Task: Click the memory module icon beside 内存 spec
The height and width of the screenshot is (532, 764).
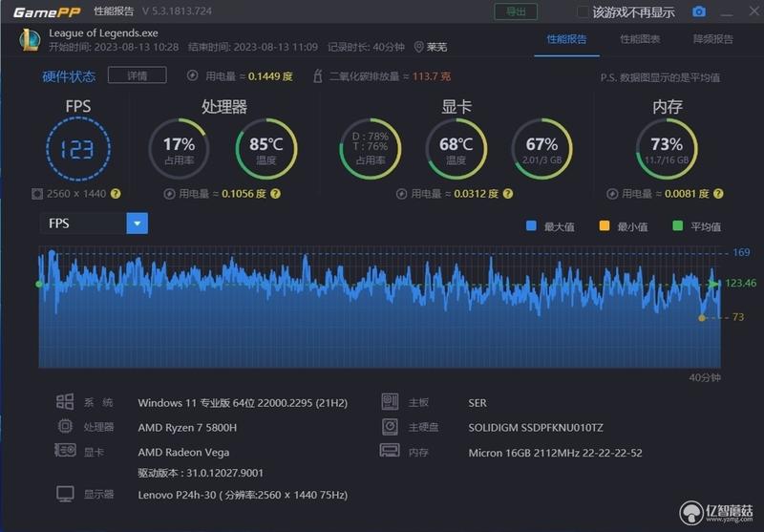Action: click(390, 450)
